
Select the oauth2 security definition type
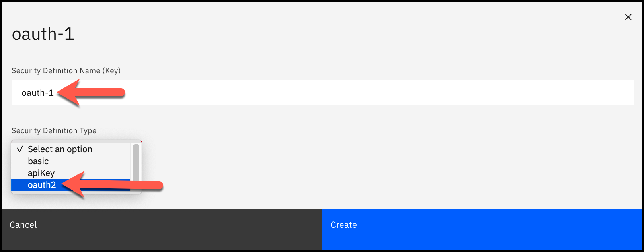[42, 185]
